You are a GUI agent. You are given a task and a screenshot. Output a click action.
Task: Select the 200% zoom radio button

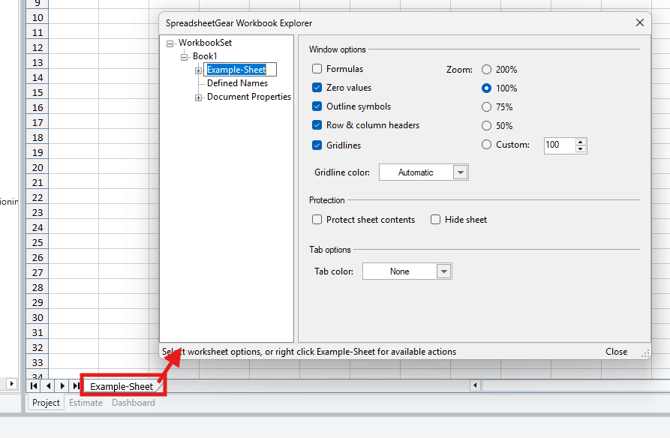point(487,69)
